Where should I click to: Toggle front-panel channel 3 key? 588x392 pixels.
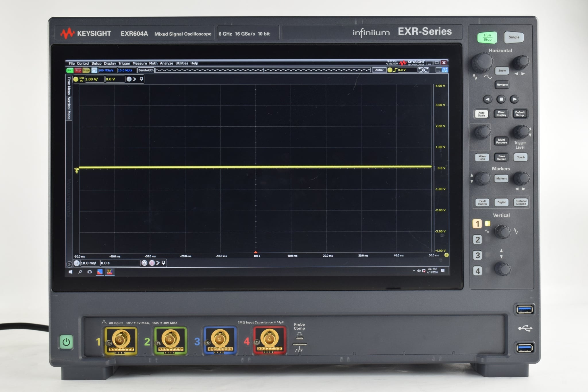coord(477,255)
